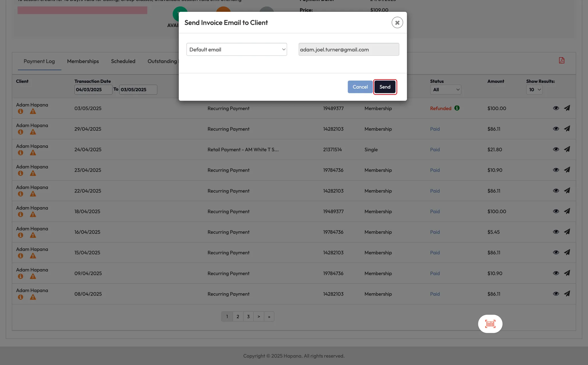Viewport: 588px width, 365px height.
Task: View 23/04/2025 $10.90 payment via eye icon
Action: [x=556, y=170]
